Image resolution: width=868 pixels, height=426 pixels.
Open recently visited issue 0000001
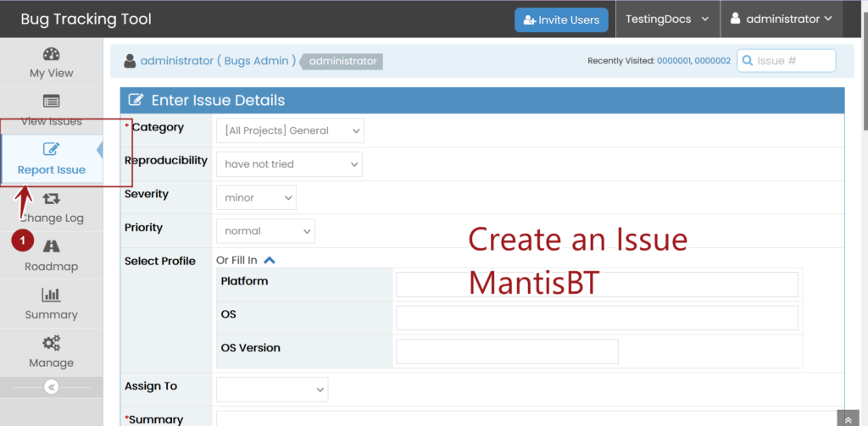coord(674,61)
